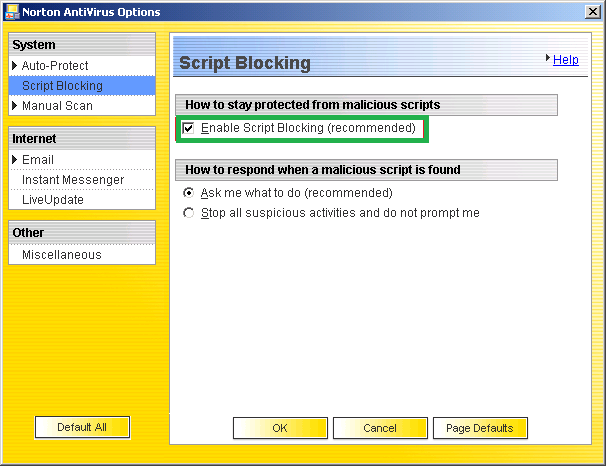Open the Help link
The width and height of the screenshot is (606, 466).
[x=565, y=60]
